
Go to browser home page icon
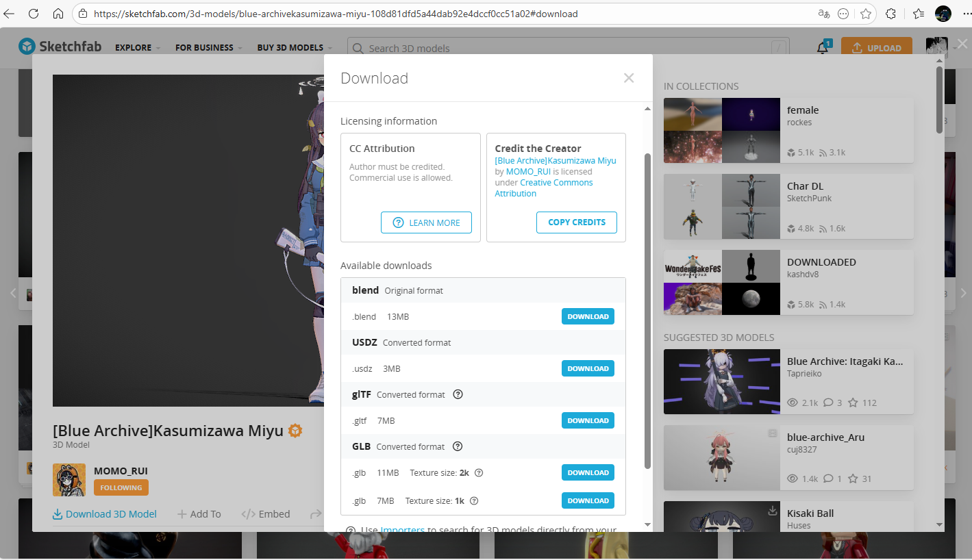pos(58,13)
